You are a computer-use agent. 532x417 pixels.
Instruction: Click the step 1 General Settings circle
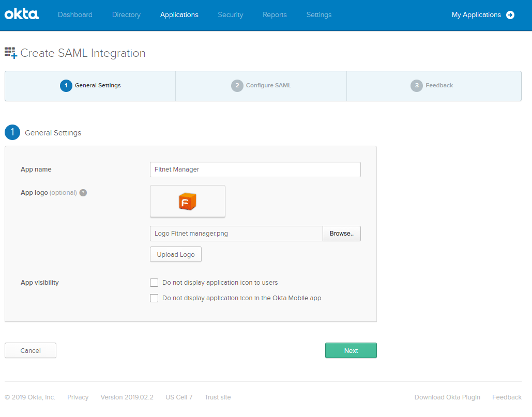point(66,86)
